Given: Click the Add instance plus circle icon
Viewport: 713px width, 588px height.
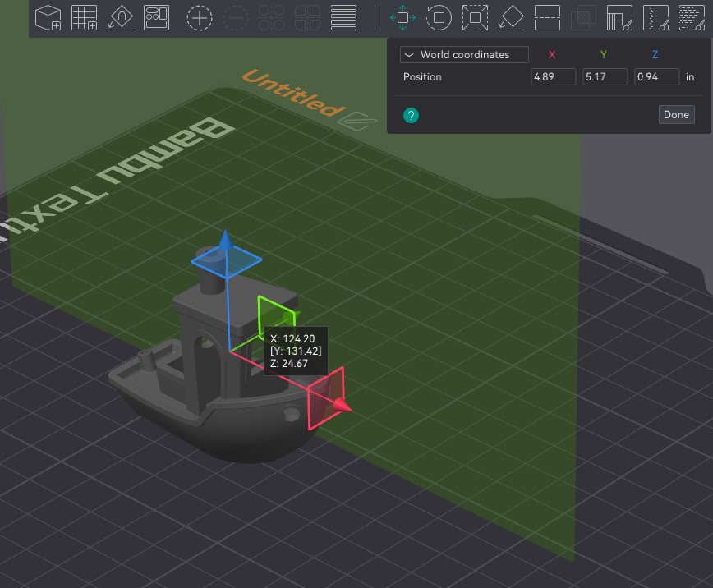Looking at the screenshot, I should click(200, 18).
